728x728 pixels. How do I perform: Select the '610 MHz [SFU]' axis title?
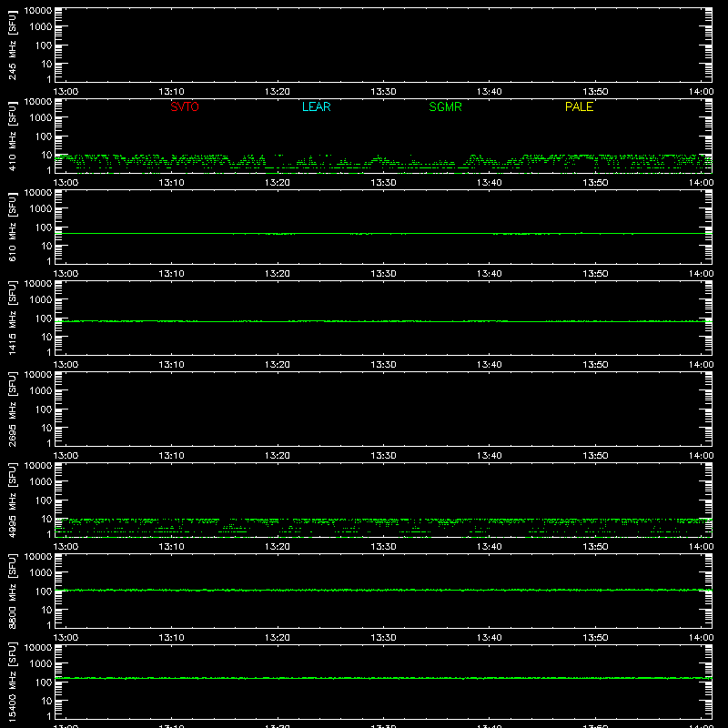13,227
